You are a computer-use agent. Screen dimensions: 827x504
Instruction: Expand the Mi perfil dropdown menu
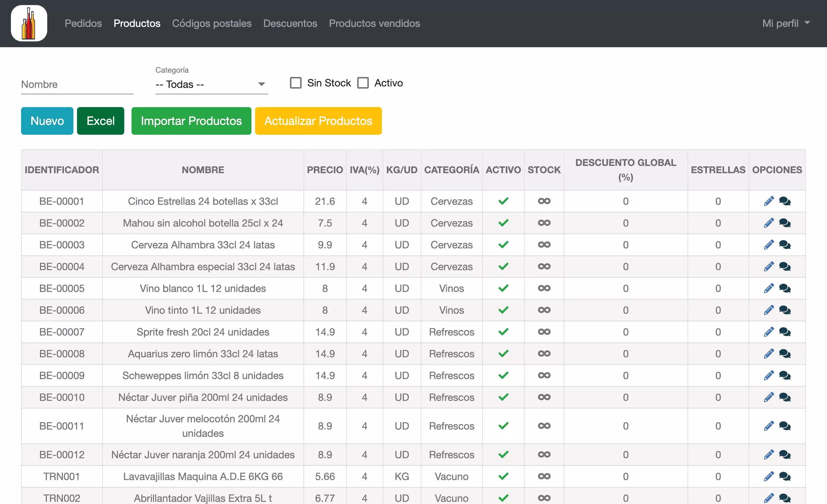click(x=786, y=23)
